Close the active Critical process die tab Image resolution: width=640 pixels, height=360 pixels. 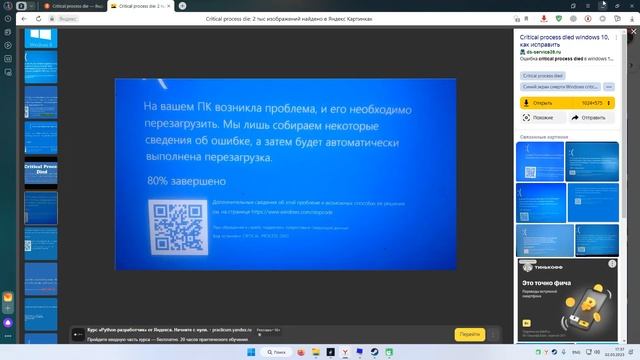[x=169, y=6]
